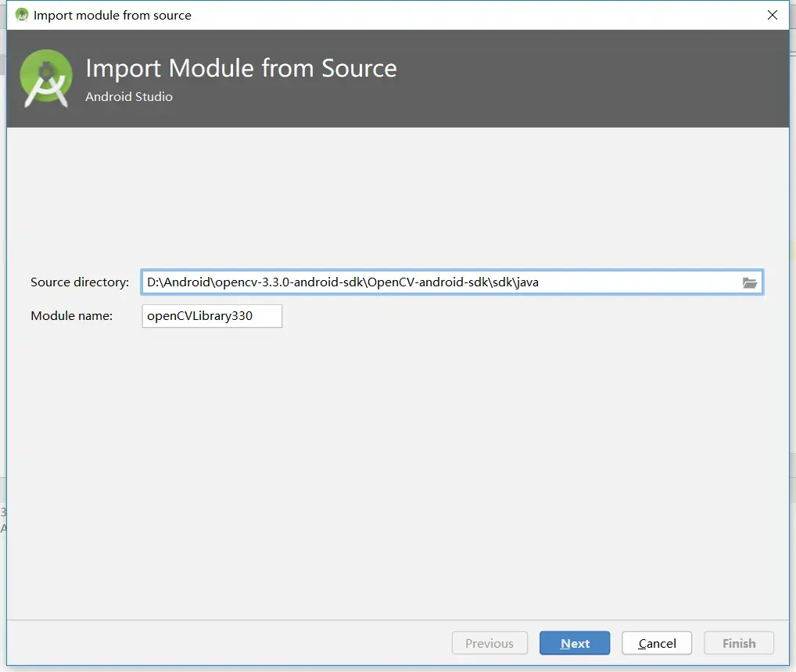Click the "Source directory:" label

(80, 282)
